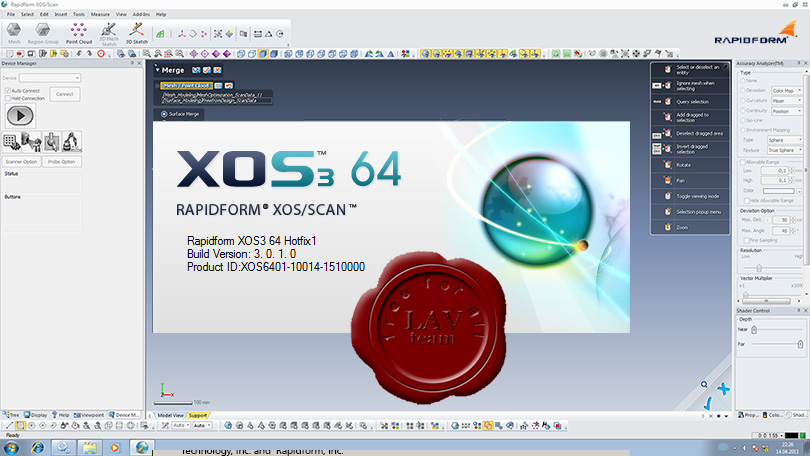Select Deviation type radio button
The image size is (810, 456).
(743, 90)
